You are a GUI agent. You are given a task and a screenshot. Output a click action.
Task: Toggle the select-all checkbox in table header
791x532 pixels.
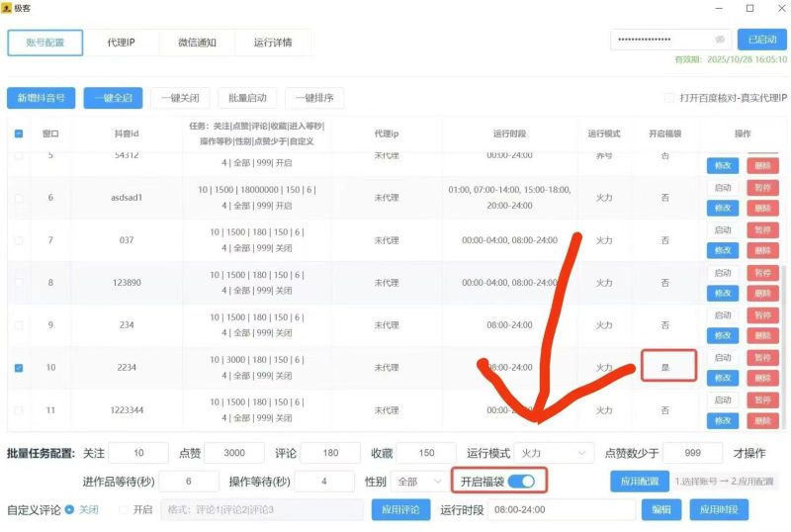click(19, 133)
